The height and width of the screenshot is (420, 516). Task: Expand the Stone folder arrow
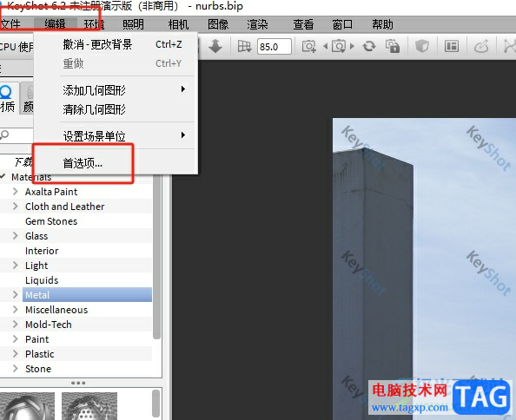15,369
